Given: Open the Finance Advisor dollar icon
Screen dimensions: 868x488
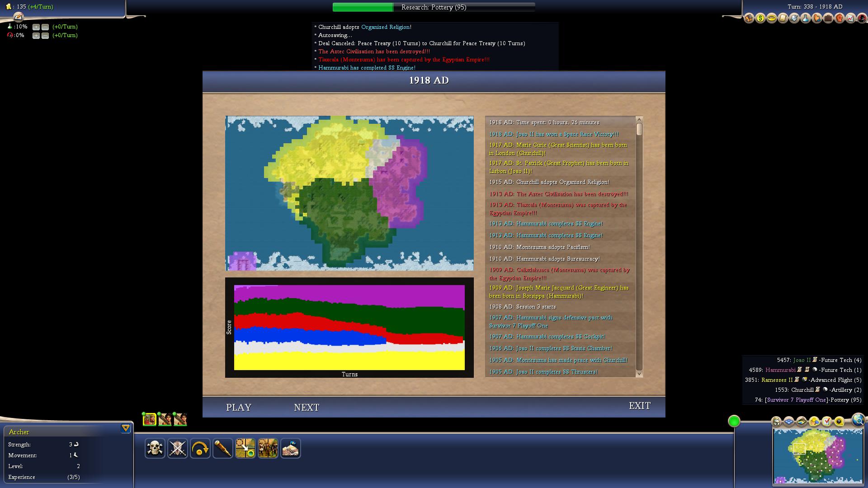Looking at the screenshot, I should pyautogui.click(x=760, y=18).
